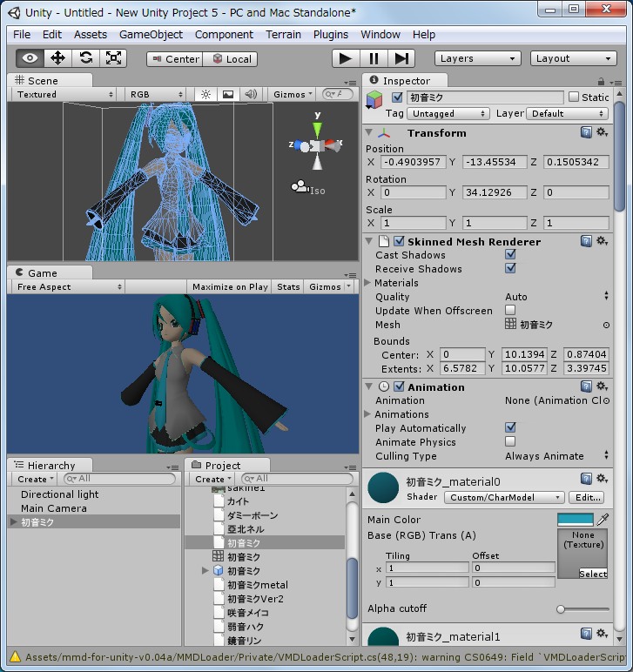The height and width of the screenshot is (672, 633).
Task: Select the Scale tool in toolbar
Action: tap(113, 58)
